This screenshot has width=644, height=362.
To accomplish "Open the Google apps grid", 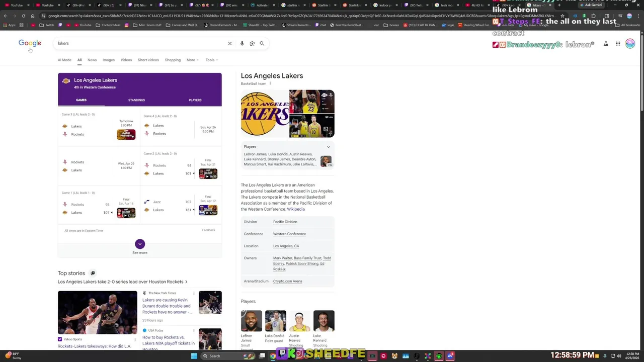I will point(618,44).
